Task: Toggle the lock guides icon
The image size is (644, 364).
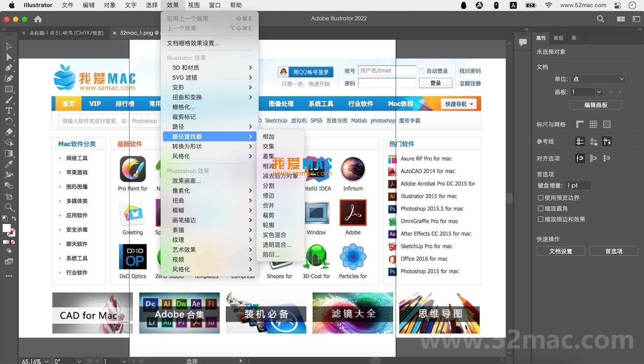Action: coord(593,141)
